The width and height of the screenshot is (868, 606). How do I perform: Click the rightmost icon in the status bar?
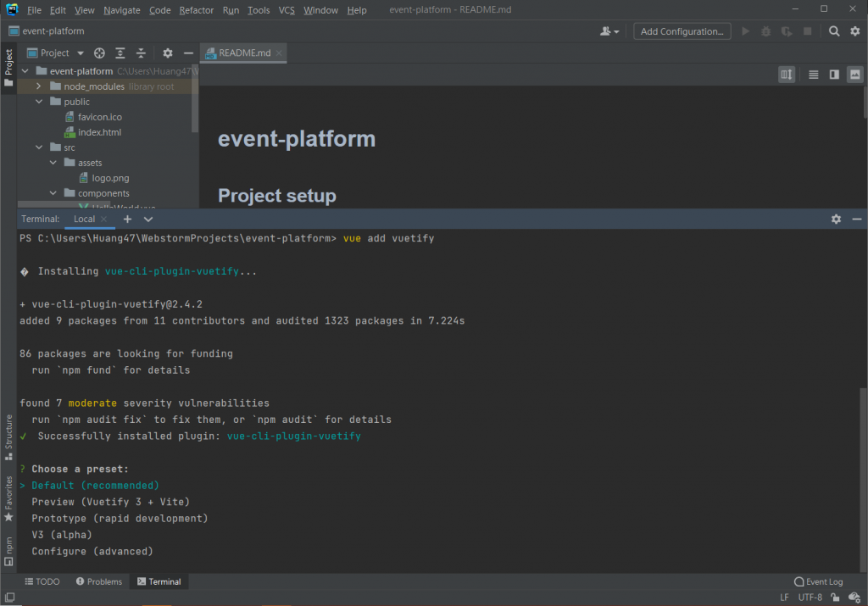click(854, 598)
